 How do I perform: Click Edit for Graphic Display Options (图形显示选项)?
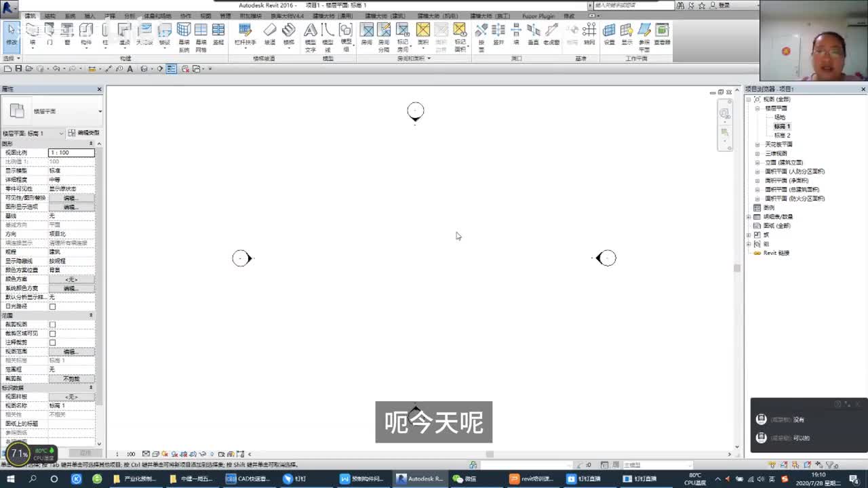pos(71,207)
